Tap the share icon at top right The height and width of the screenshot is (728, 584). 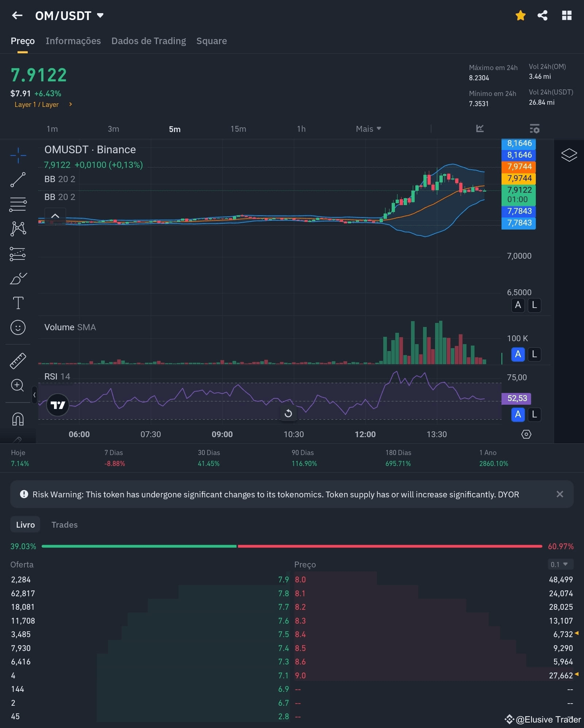[x=542, y=15]
